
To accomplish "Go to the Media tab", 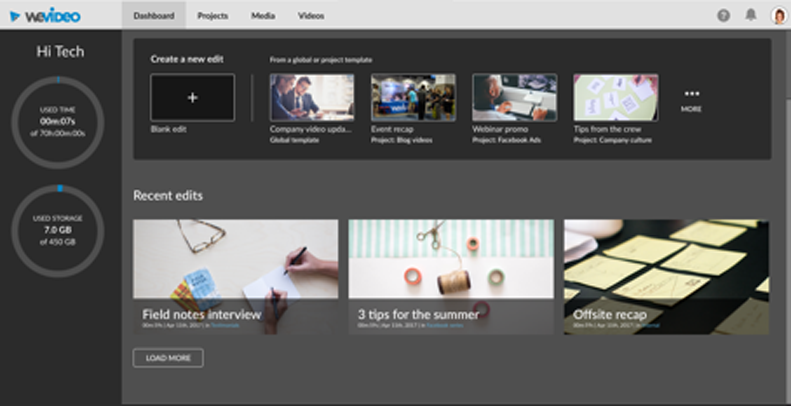I will [x=264, y=15].
